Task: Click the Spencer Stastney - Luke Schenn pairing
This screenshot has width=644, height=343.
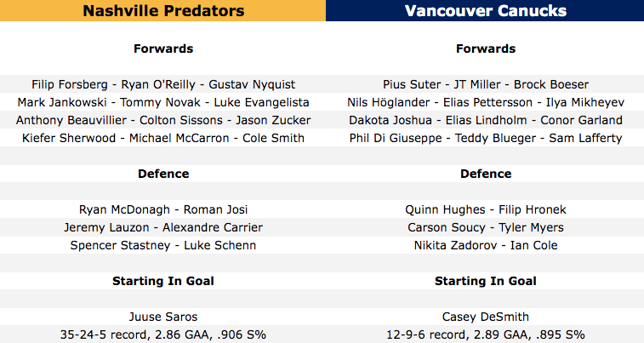Action: pyautogui.click(x=163, y=245)
